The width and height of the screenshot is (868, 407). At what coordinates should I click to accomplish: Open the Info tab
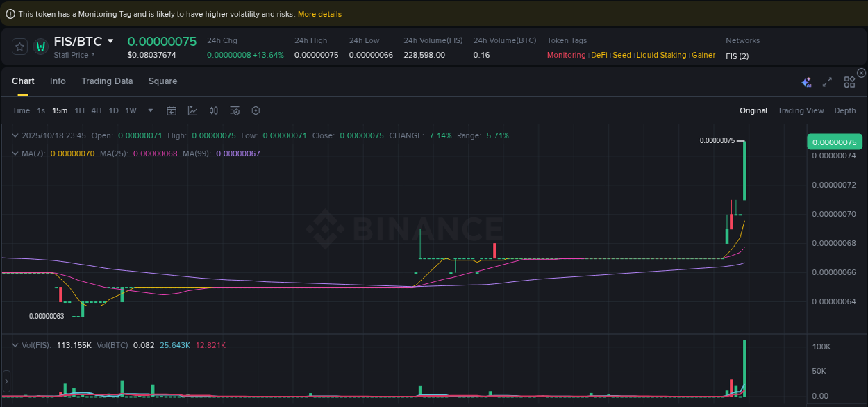click(x=58, y=81)
